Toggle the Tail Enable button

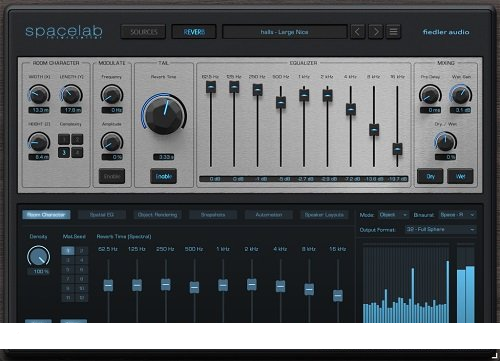(x=164, y=176)
